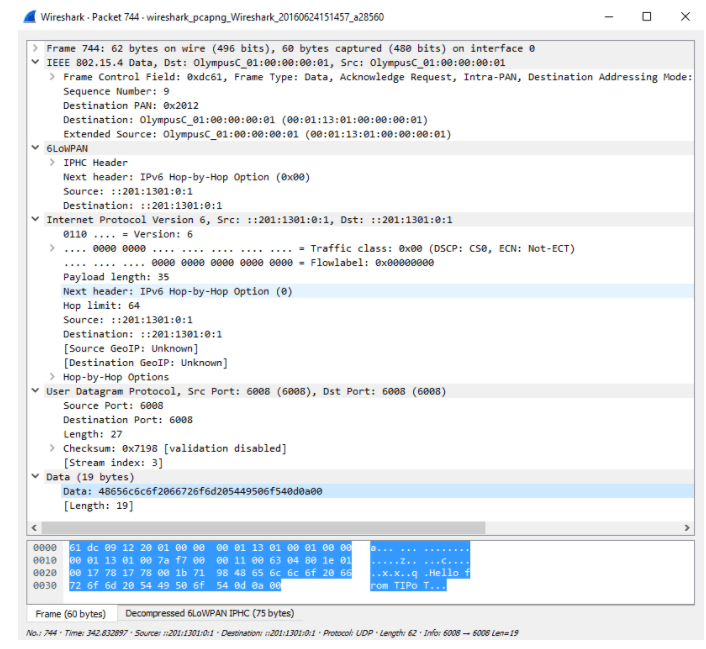Minimize the packet window
The width and height of the screenshot is (706, 649).
(x=609, y=17)
